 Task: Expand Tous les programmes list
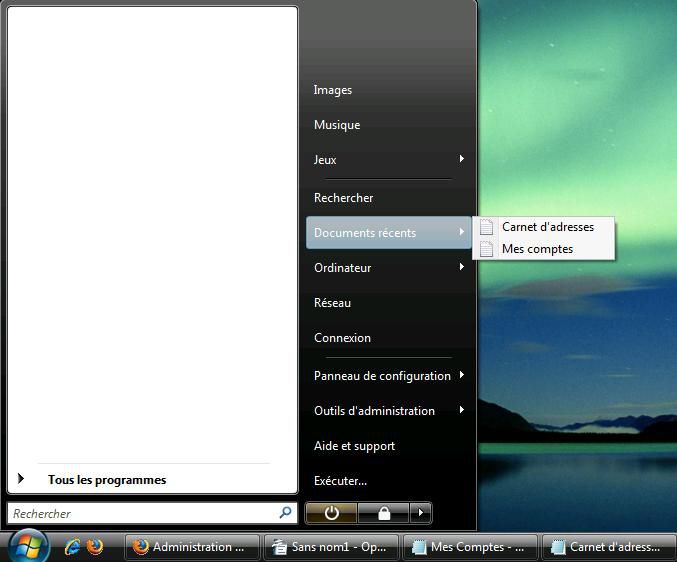[x=106, y=480]
